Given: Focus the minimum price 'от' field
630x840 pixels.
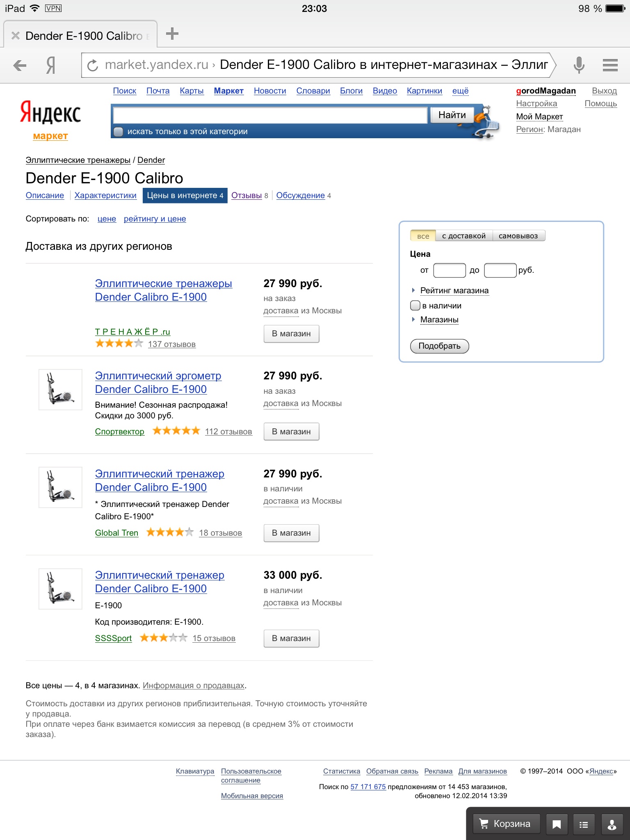Looking at the screenshot, I should click(x=450, y=270).
